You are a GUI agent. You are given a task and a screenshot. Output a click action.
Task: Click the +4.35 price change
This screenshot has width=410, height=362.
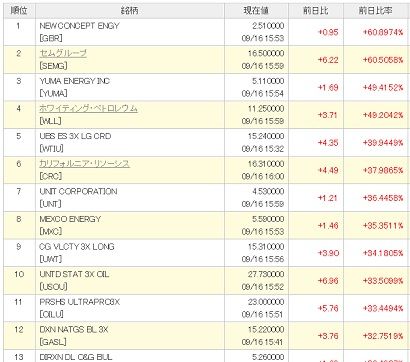click(x=328, y=143)
